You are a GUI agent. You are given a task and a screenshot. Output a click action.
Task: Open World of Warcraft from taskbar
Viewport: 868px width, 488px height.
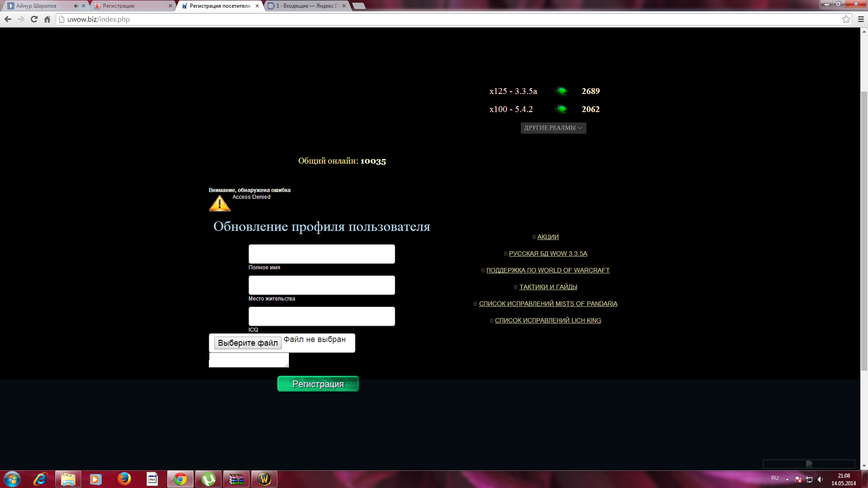point(264,479)
